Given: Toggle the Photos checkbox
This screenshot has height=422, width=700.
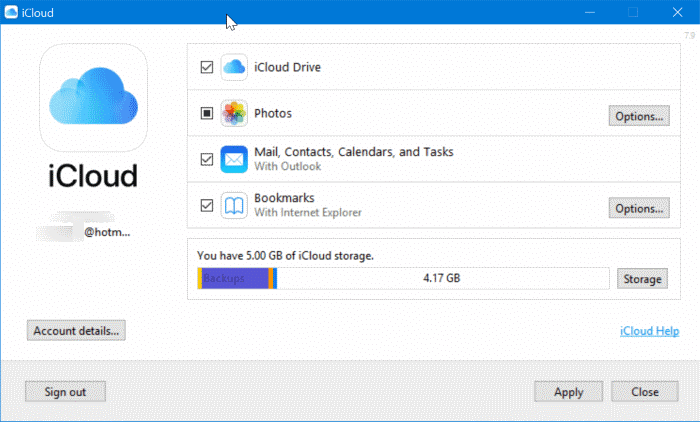Looking at the screenshot, I should tap(207, 113).
